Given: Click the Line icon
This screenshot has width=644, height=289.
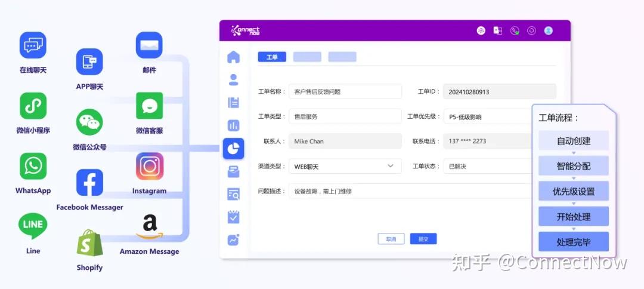Looking at the screenshot, I should [33, 226].
